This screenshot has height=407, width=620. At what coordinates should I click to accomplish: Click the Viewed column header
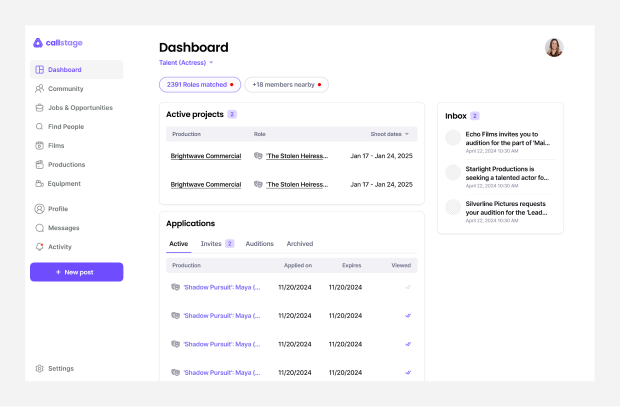coord(401,265)
